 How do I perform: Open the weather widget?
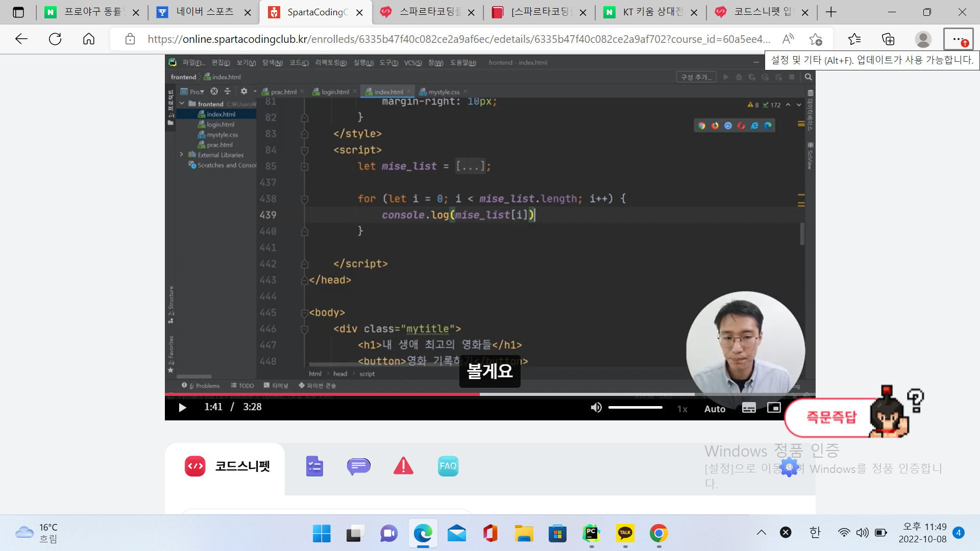37,533
